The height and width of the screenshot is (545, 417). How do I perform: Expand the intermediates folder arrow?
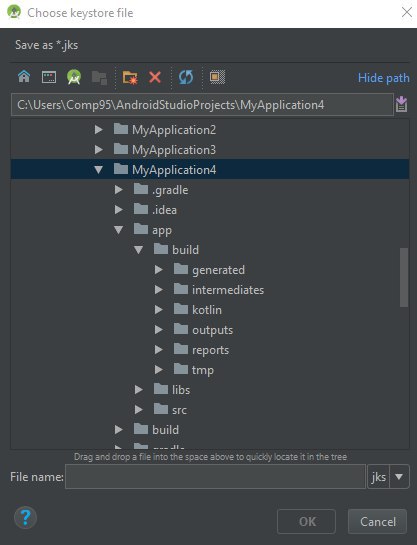[158, 290]
